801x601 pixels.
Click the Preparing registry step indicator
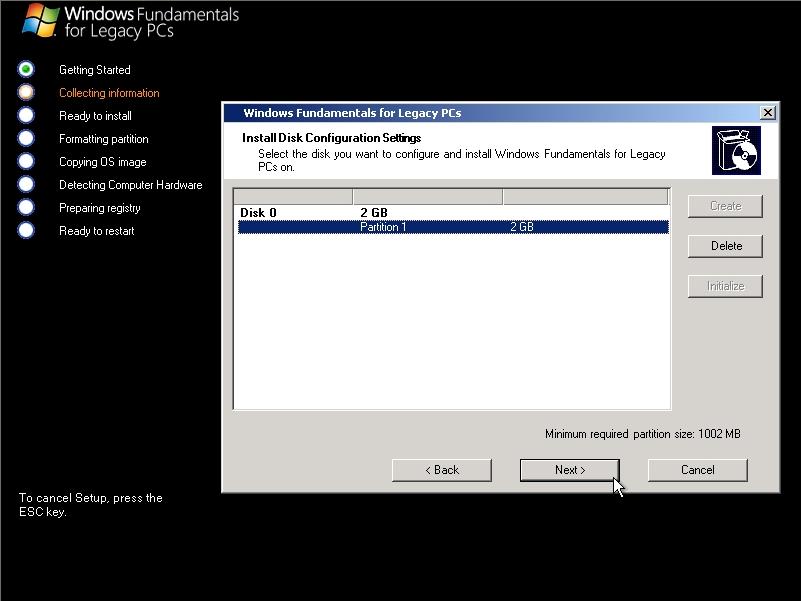(x=26, y=207)
